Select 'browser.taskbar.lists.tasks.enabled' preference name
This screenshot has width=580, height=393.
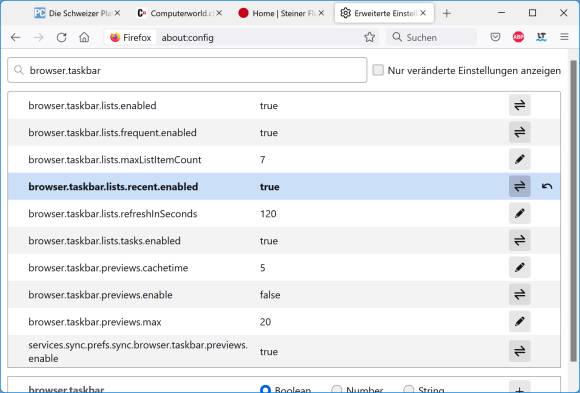coord(104,241)
